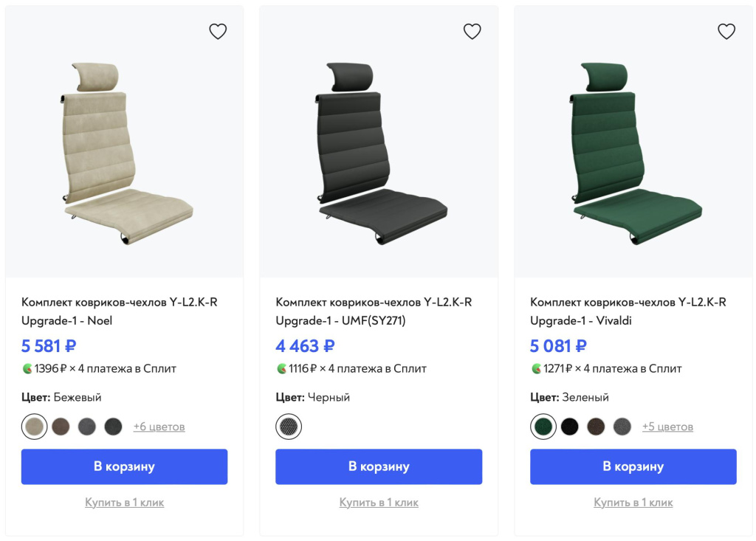The image size is (756, 541).
Task: Show the "+5 цветов" additional colors
Action: point(667,427)
